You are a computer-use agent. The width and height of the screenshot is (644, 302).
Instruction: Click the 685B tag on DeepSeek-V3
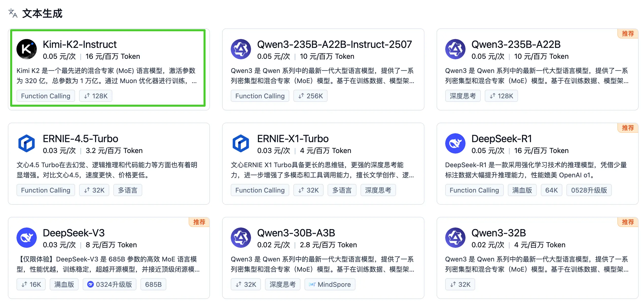click(153, 284)
